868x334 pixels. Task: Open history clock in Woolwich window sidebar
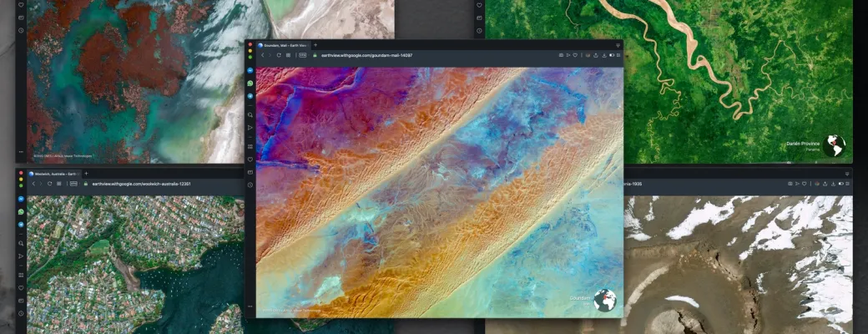[x=21, y=313]
